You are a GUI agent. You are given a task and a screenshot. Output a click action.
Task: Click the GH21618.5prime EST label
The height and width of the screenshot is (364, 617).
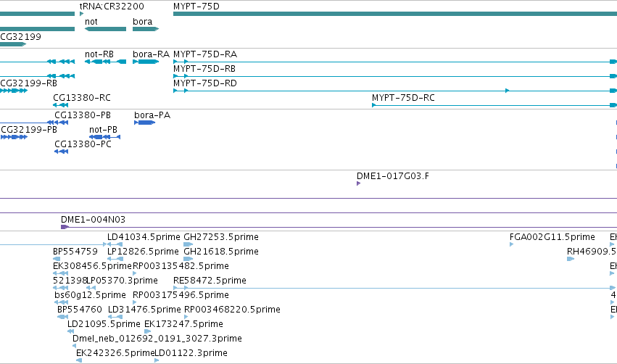221,252
